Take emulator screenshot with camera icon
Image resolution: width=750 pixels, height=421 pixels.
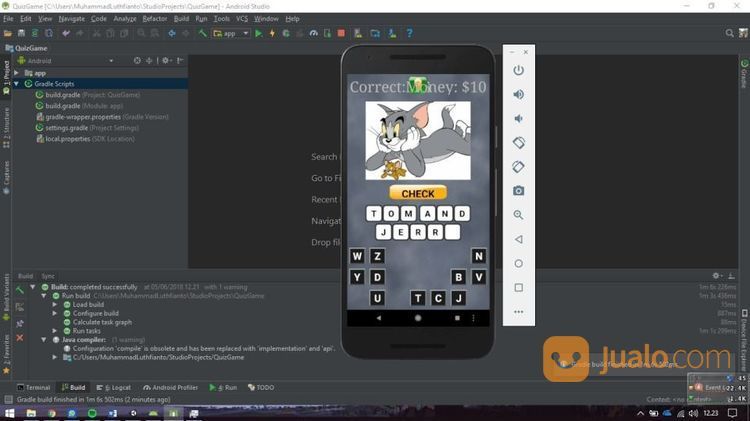518,191
